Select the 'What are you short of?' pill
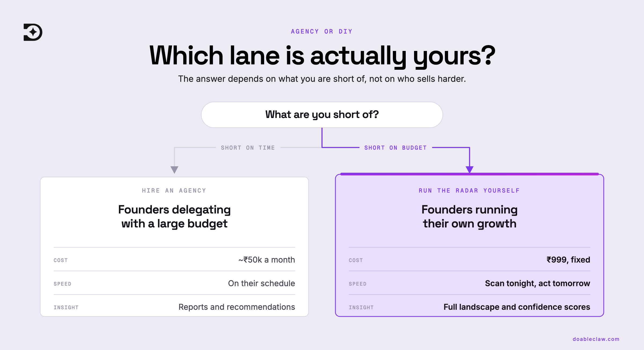 click(x=322, y=115)
